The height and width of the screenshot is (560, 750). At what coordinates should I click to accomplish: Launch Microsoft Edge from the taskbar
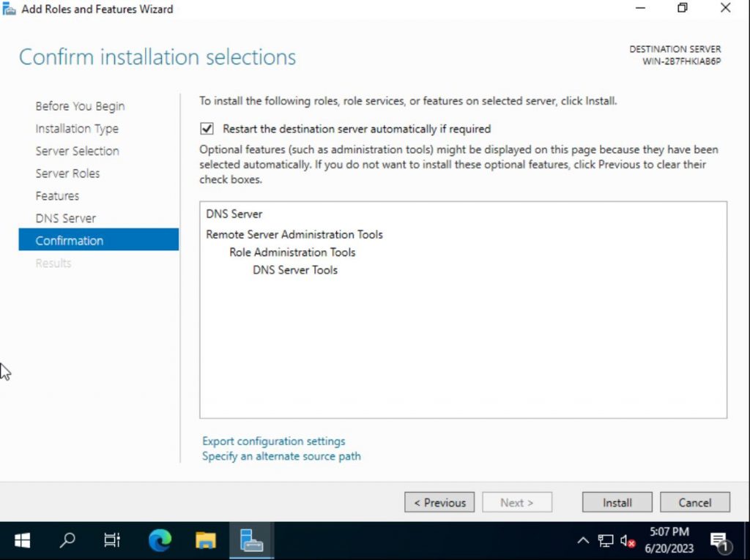coord(160,540)
